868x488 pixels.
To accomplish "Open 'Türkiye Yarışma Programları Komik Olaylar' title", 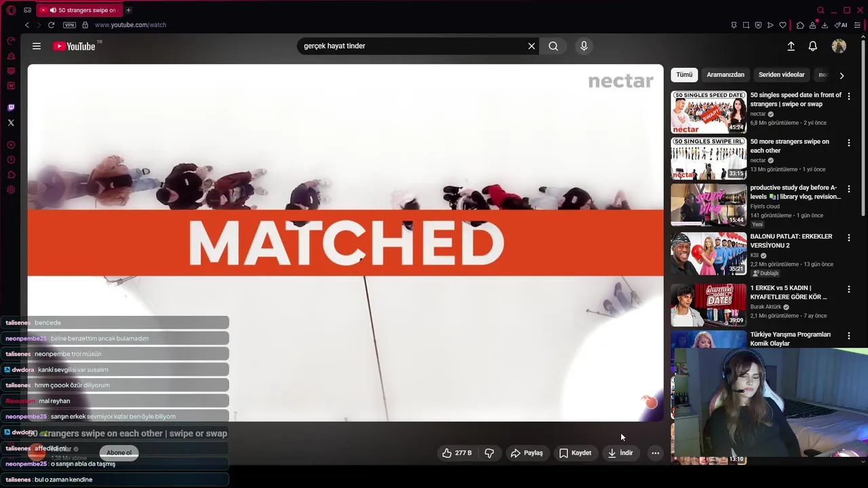I will (790, 339).
